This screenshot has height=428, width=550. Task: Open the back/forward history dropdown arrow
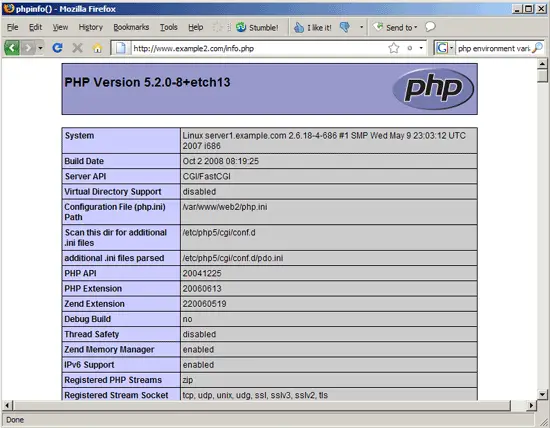[x=40, y=48]
